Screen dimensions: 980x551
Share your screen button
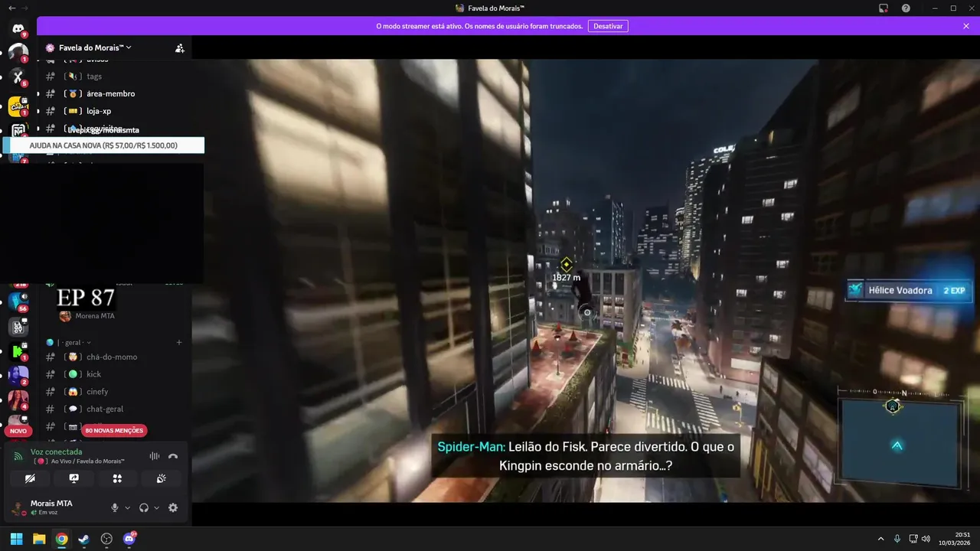coord(73,478)
